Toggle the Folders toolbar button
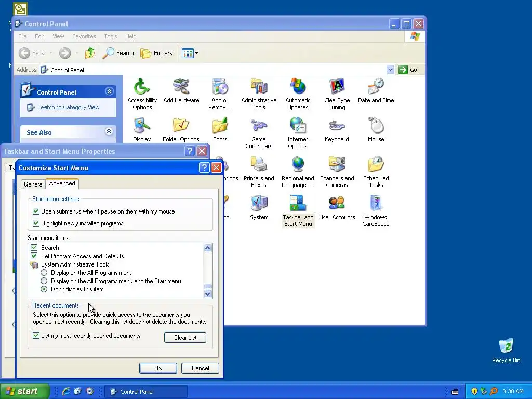Viewport: 532px width, 399px height. click(x=156, y=53)
